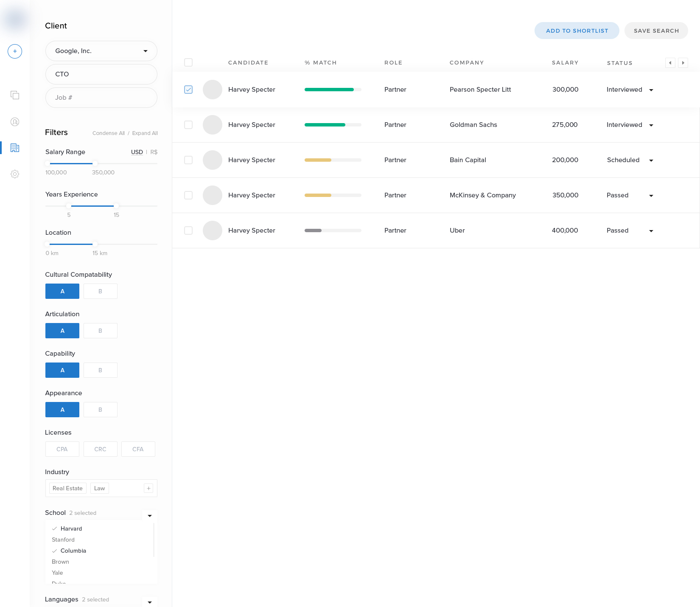Click the Years Experience lower slider handle

[69, 206]
